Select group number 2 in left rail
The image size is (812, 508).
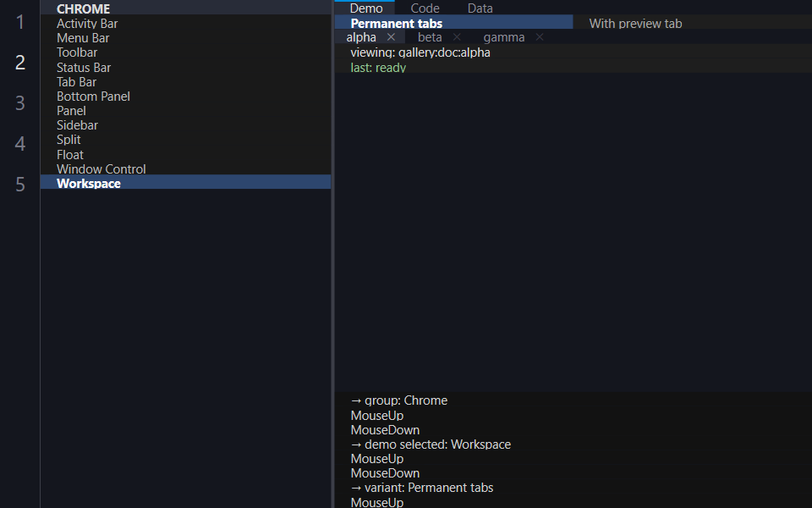pyautogui.click(x=19, y=62)
